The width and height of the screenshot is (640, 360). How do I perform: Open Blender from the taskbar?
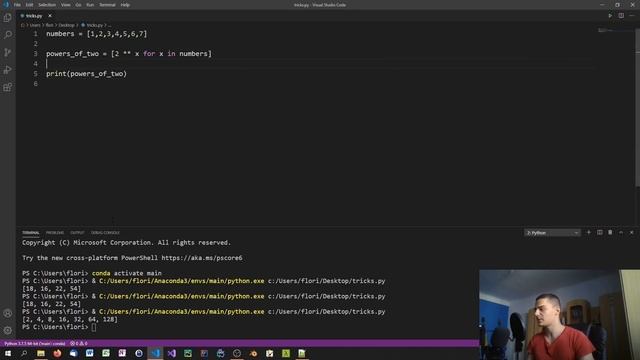253,353
